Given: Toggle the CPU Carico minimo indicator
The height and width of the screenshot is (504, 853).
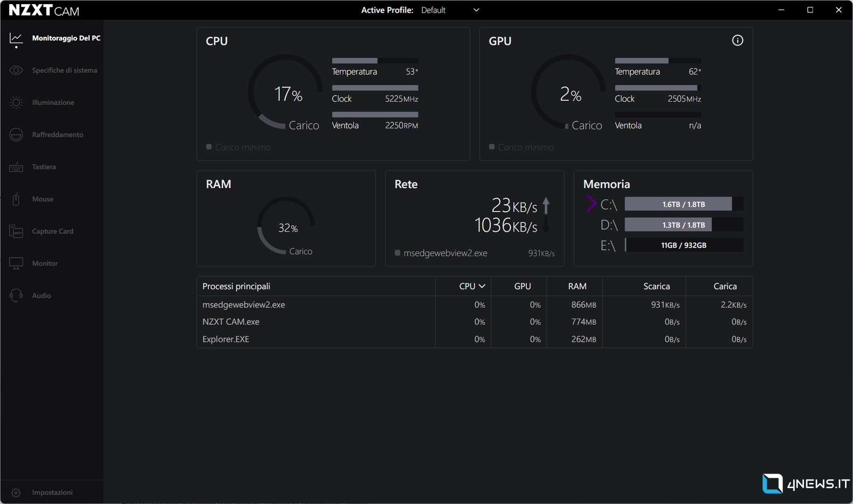Looking at the screenshot, I should (x=209, y=147).
